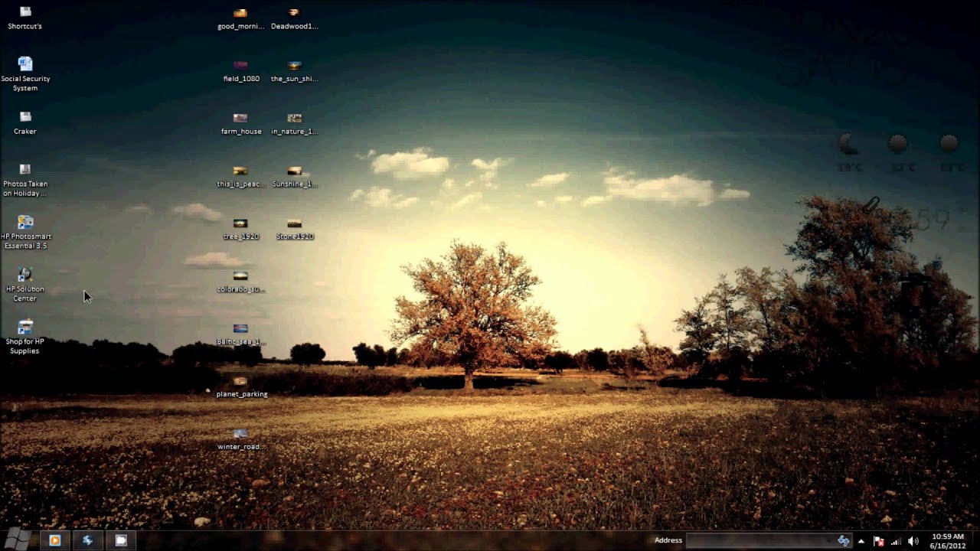This screenshot has width=980, height=551.
Task: Show hidden icons in the system tray
Action: coord(861,540)
